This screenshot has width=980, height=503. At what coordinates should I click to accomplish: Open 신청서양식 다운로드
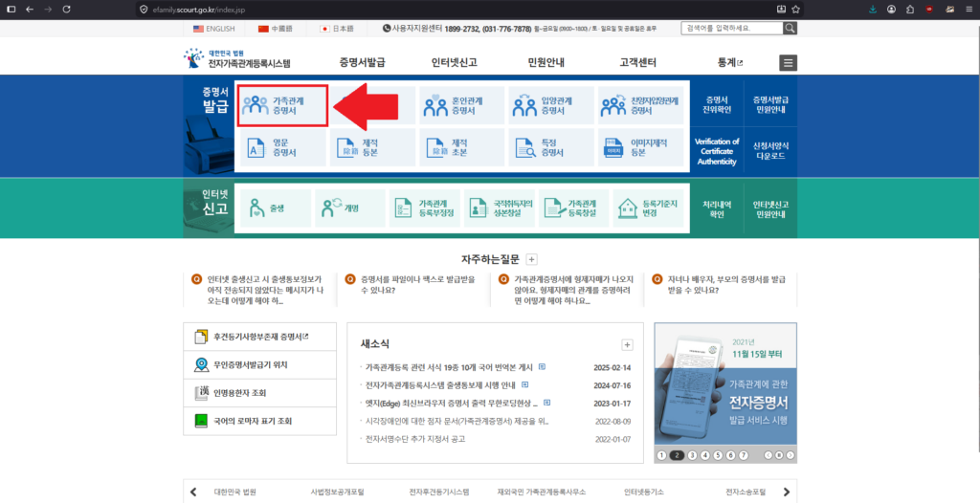[770, 150]
